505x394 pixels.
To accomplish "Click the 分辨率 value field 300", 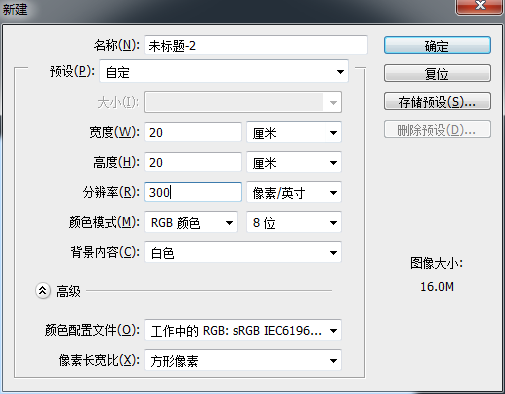I will pos(193,192).
